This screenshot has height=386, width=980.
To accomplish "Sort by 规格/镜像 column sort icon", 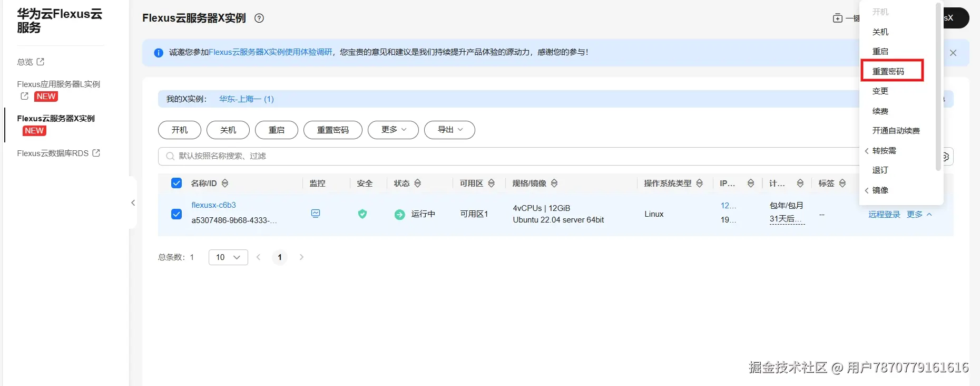I will point(554,183).
